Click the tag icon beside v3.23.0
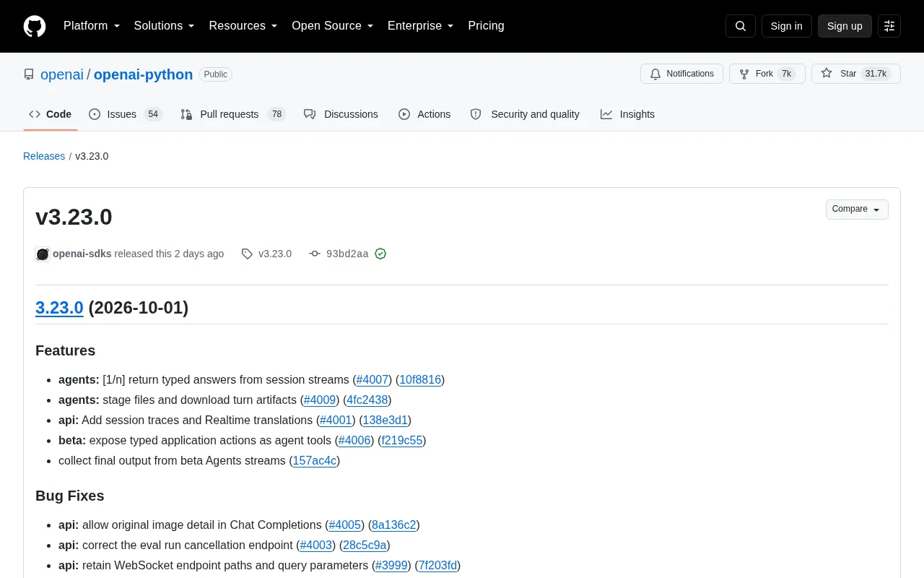This screenshot has height=578, width=924. 247,254
